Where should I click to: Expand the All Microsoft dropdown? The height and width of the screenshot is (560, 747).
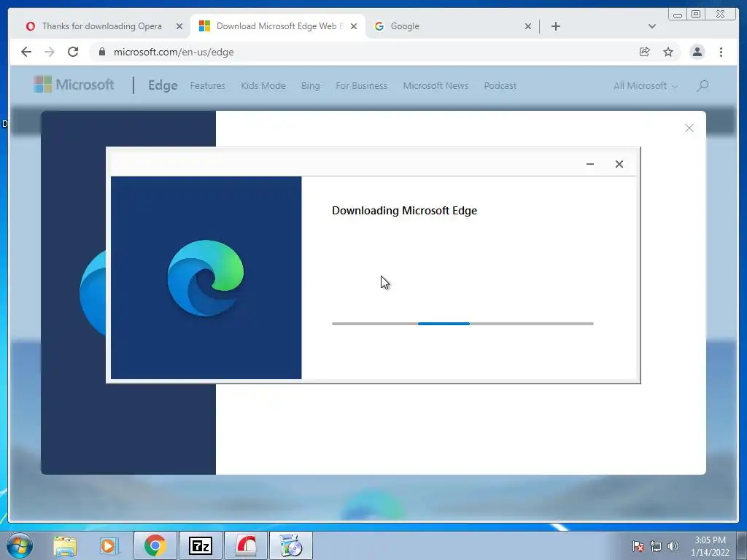[x=645, y=86]
